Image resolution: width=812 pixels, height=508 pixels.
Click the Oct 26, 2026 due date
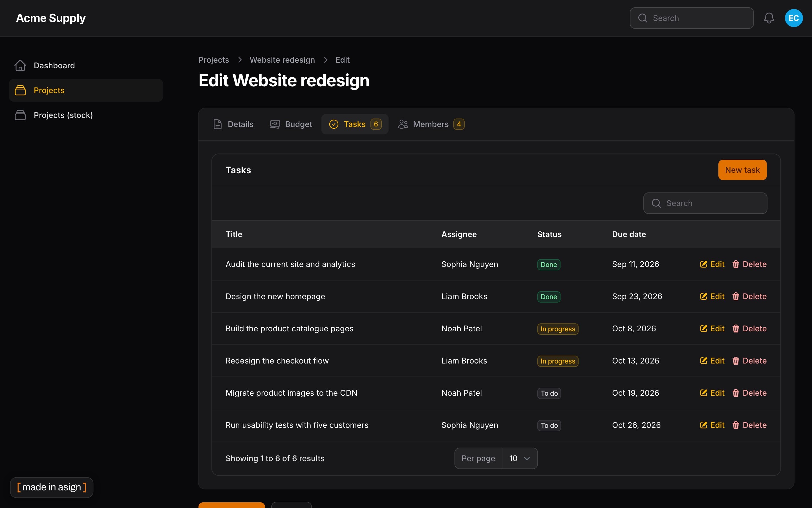pos(636,425)
